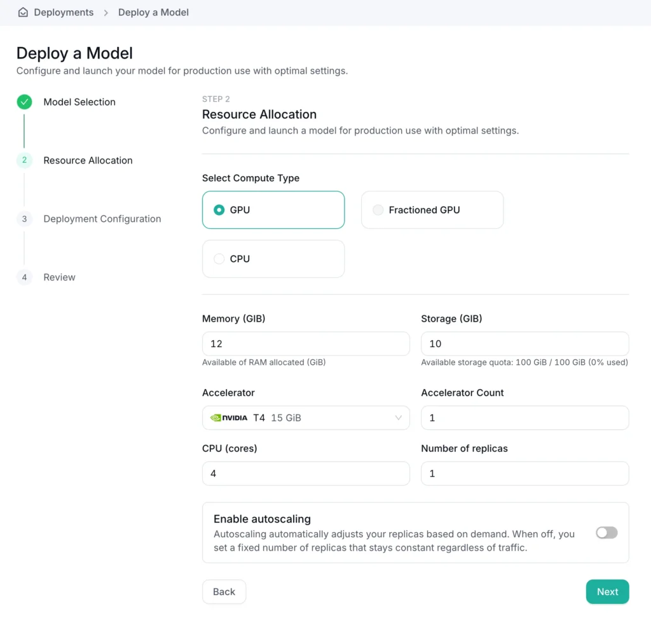Choose the CPU compute type radio
Screen dimensions: 651x644
(219, 259)
